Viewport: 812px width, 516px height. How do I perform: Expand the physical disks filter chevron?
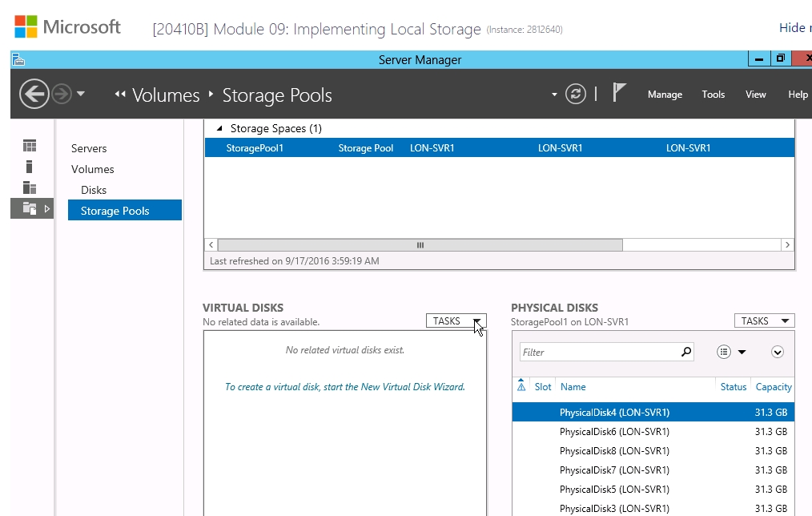778,353
